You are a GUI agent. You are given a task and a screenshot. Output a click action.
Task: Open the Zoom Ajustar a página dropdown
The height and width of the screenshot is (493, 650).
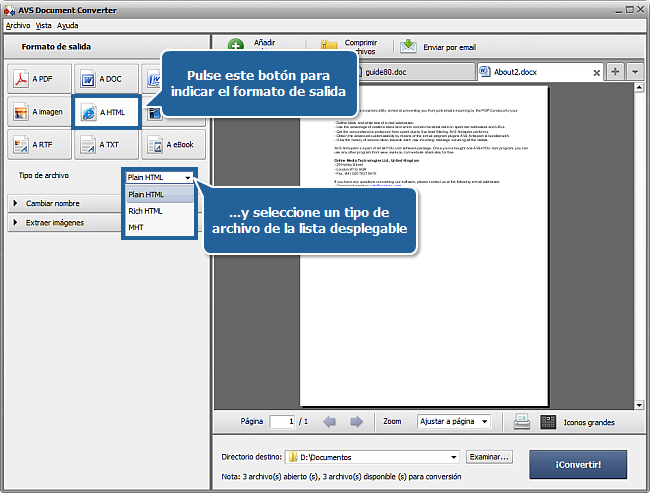pyautogui.click(x=454, y=422)
